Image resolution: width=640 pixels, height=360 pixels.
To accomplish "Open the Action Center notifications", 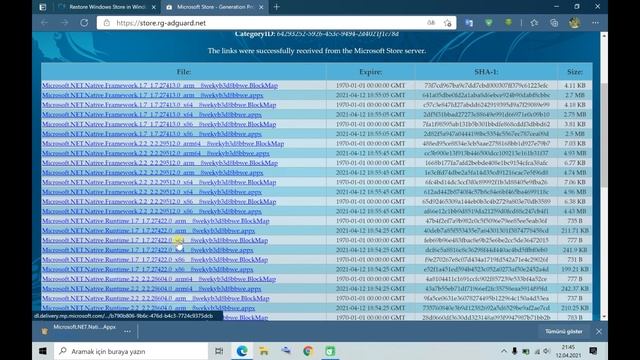I will point(593,351).
